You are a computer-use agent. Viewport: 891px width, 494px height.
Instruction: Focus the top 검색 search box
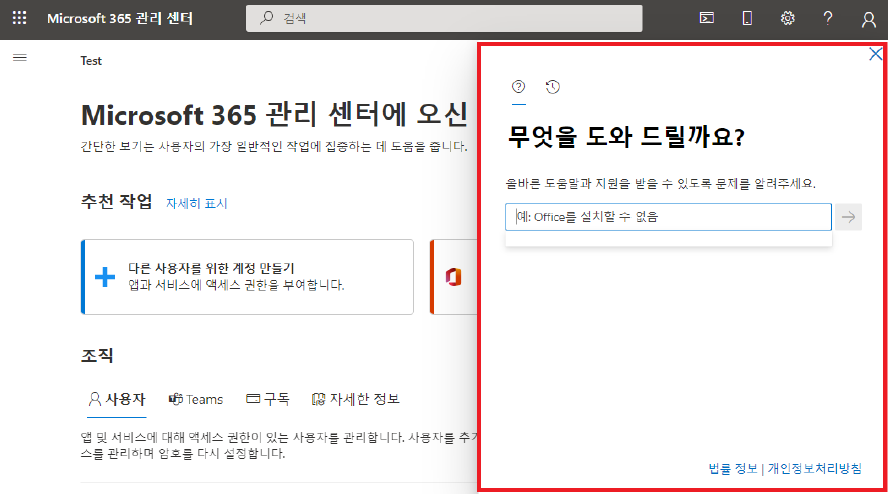tap(444, 18)
